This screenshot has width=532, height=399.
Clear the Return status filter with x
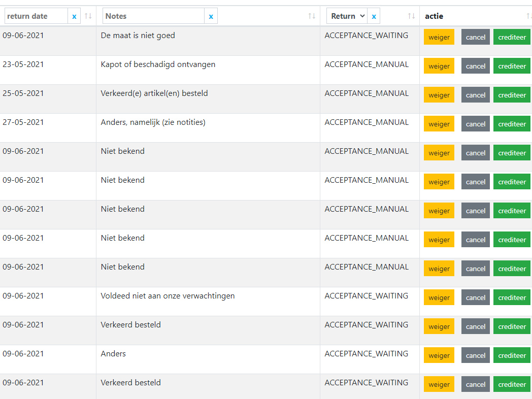pos(374,16)
